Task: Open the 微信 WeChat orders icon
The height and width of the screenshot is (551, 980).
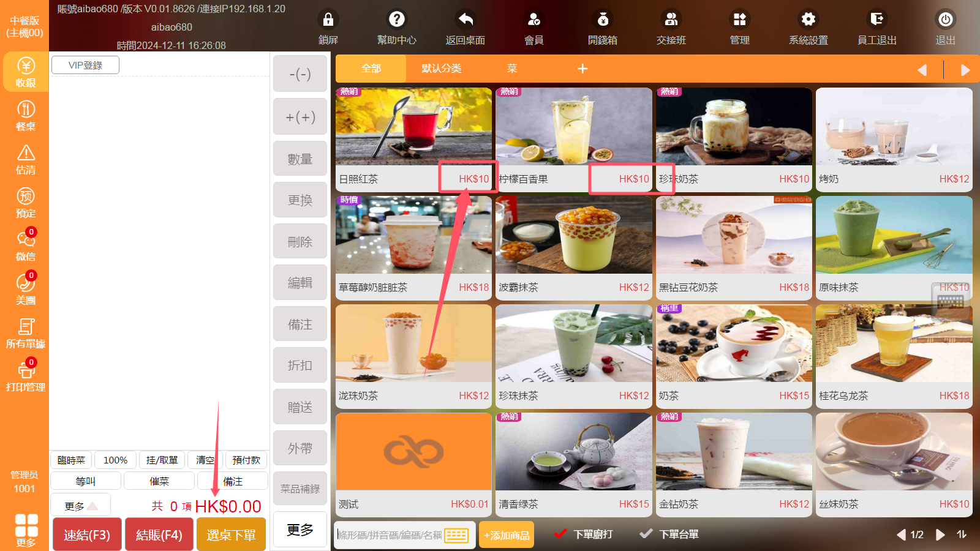Action: coord(25,246)
